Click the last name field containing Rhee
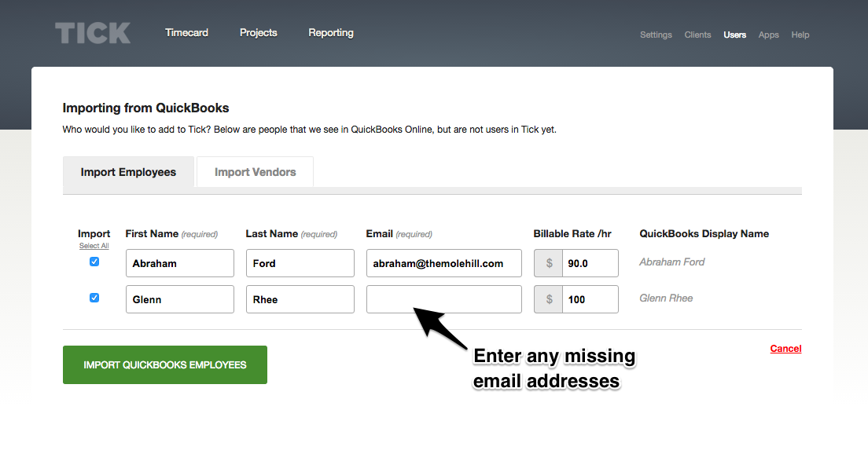The height and width of the screenshot is (454, 868). pos(300,299)
